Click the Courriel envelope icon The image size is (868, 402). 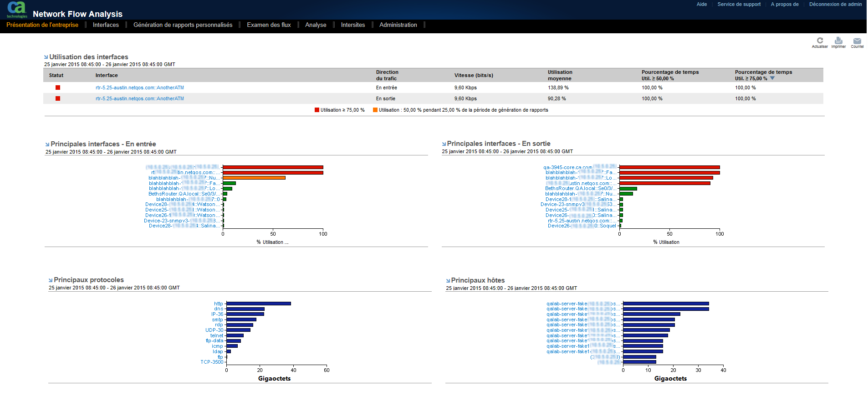click(x=857, y=41)
